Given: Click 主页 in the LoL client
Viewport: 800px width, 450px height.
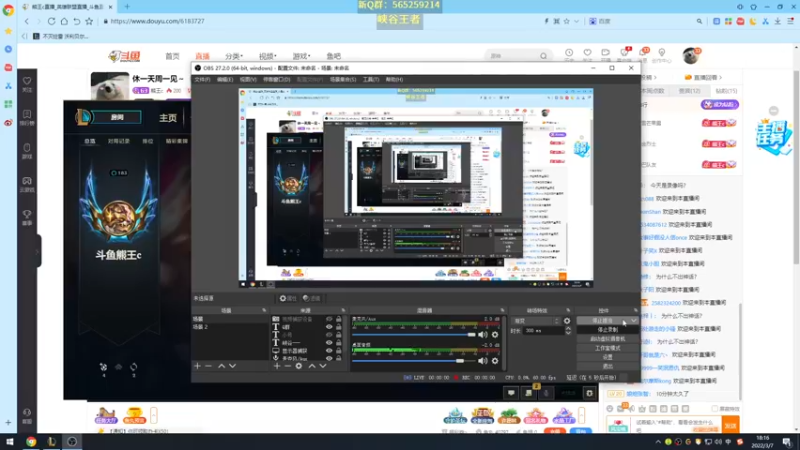Looking at the screenshot, I should 168,118.
